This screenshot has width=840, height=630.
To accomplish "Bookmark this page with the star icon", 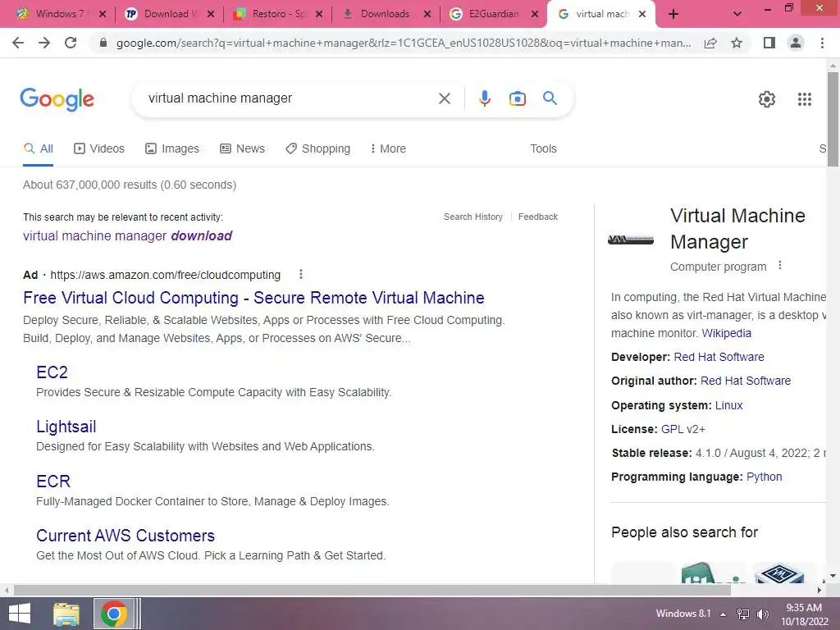I will click(737, 43).
